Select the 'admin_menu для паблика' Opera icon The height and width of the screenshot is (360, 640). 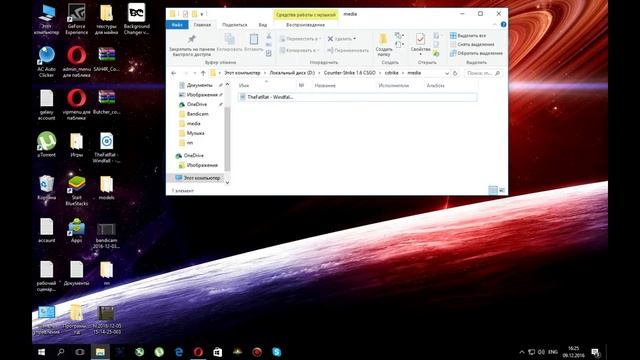click(76, 62)
